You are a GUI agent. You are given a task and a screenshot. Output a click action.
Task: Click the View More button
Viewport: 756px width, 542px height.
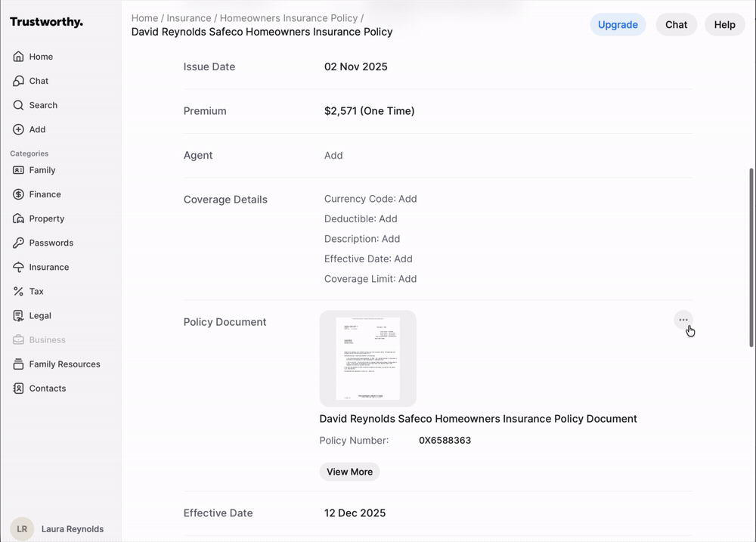tap(349, 472)
